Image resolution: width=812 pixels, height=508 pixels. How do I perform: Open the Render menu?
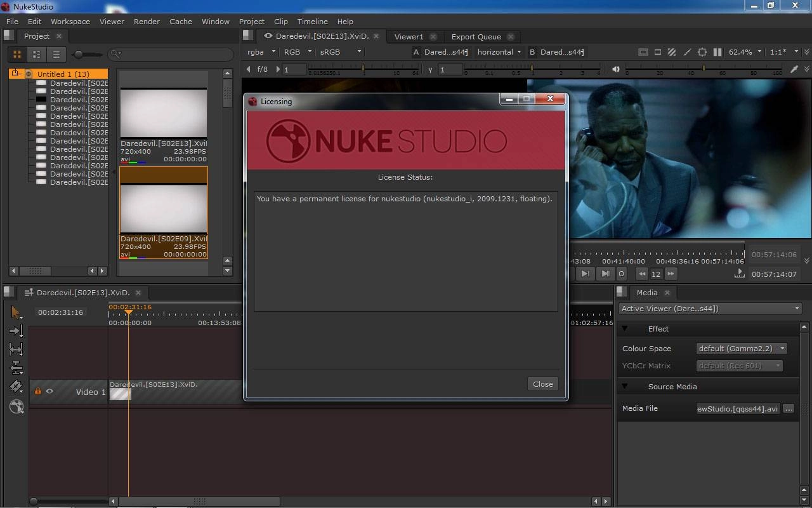point(147,21)
